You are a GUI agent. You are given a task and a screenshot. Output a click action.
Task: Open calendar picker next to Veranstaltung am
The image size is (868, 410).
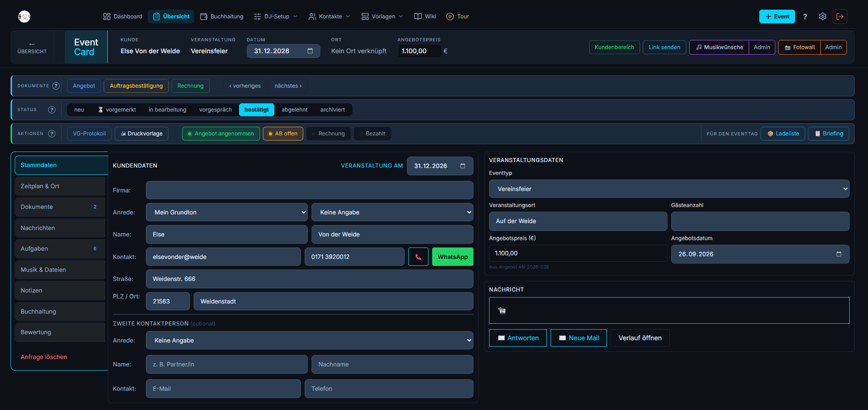(463, 166)
